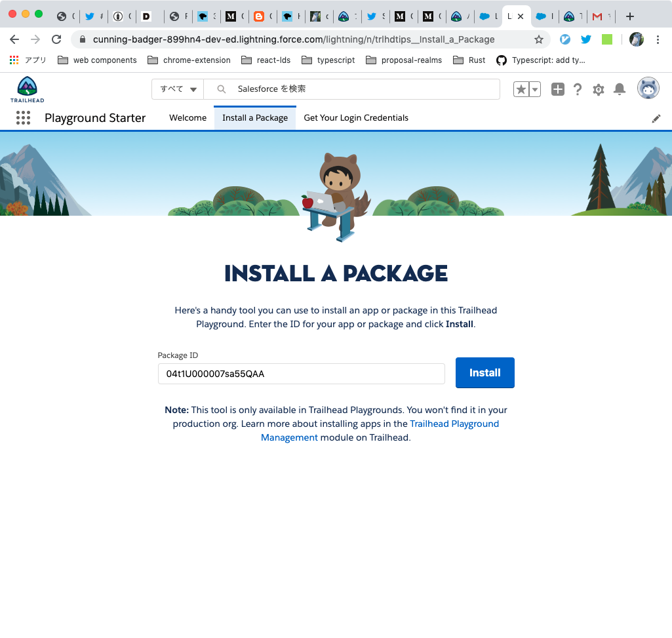The image size is (672, 638).
Task: Open the favorites list dropdown arrow
Action: (535, 89)
